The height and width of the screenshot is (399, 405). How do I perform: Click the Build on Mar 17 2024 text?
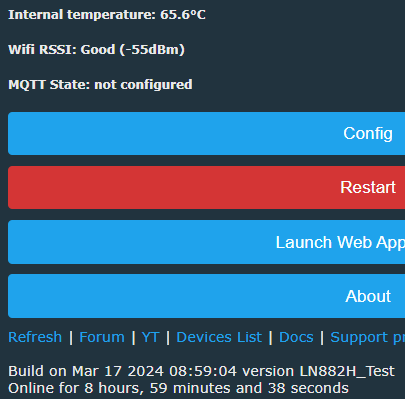(86, 371)
